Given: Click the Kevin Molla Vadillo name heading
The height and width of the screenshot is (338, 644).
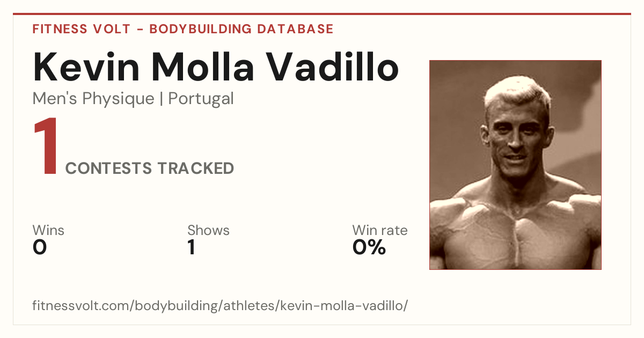Looking at the screenshot, I should [216, 67].
